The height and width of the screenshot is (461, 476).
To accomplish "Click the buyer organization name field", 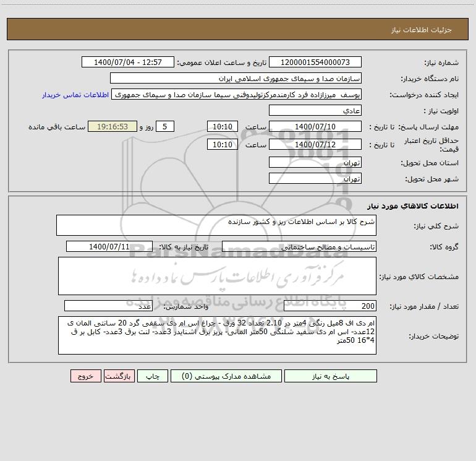I will click(x=236, y=78).
